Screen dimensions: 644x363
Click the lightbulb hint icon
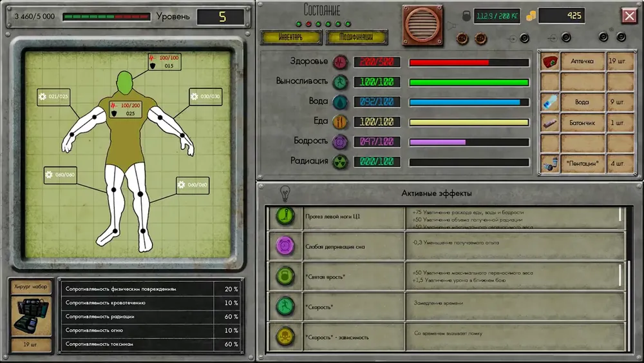[x=285, y=193]
